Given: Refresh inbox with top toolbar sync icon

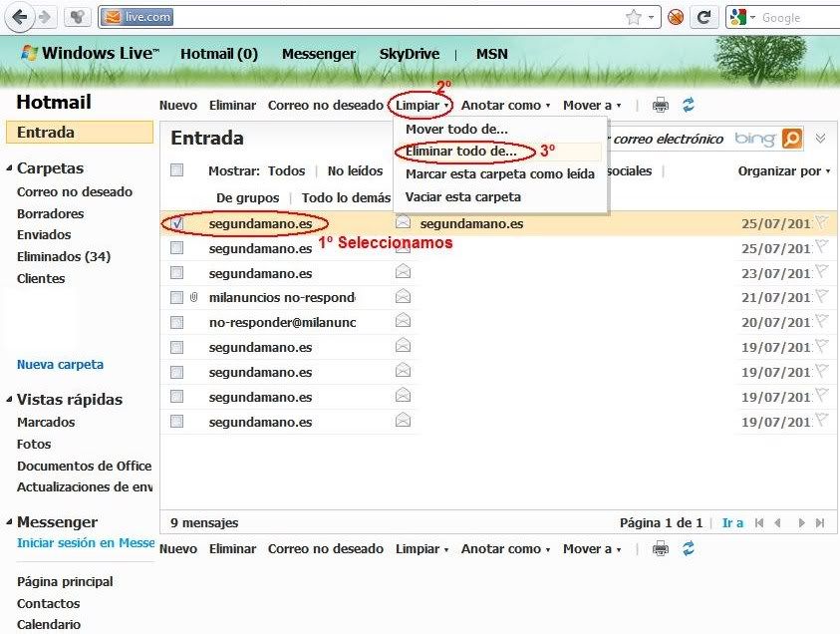Looking at the screenshot, I should pyautogui.click(x=689, y=105).
